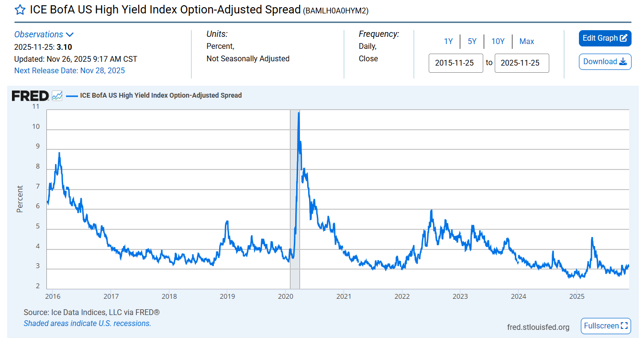Open the Download options
Screen dimensions: 644x338
(x=604, y=61)
